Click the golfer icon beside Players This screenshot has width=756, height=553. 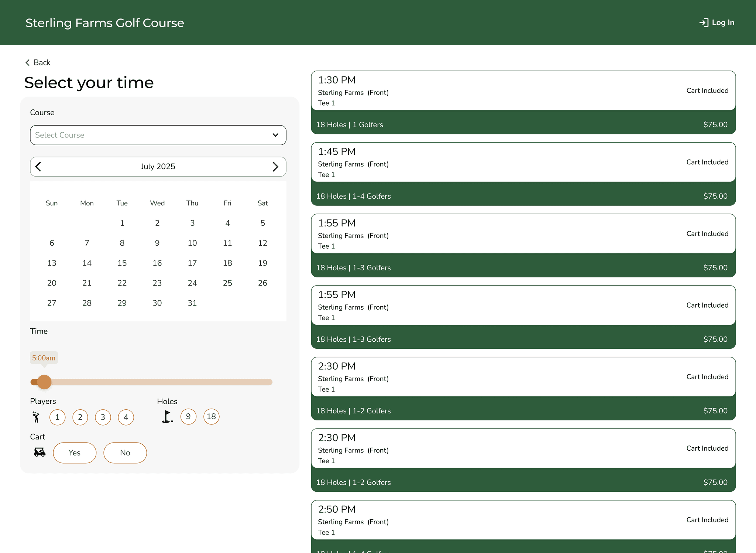tap(36, 417)
